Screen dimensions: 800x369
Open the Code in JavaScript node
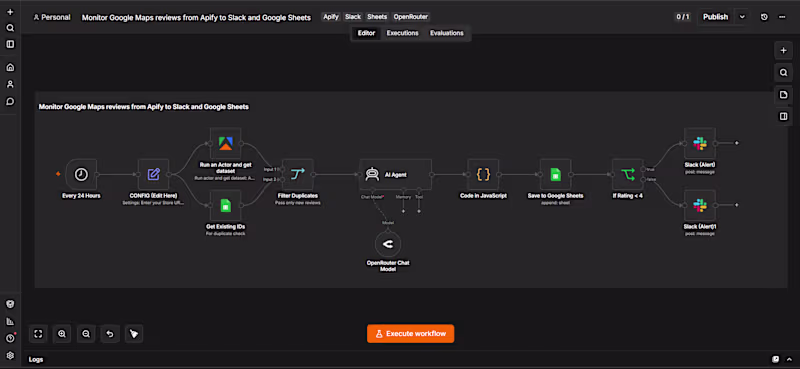pos(483,174)
